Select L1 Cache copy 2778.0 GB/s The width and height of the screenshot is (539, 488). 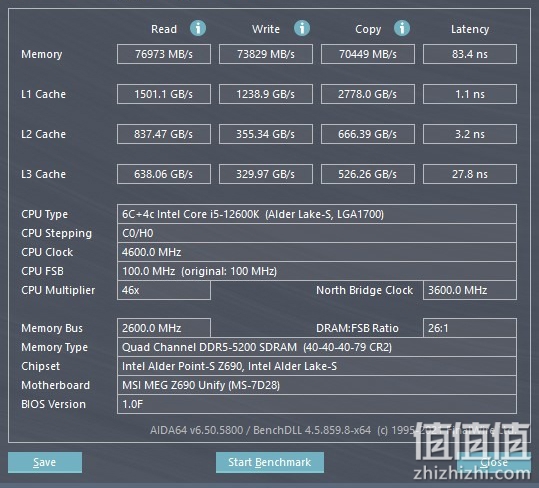368,94
